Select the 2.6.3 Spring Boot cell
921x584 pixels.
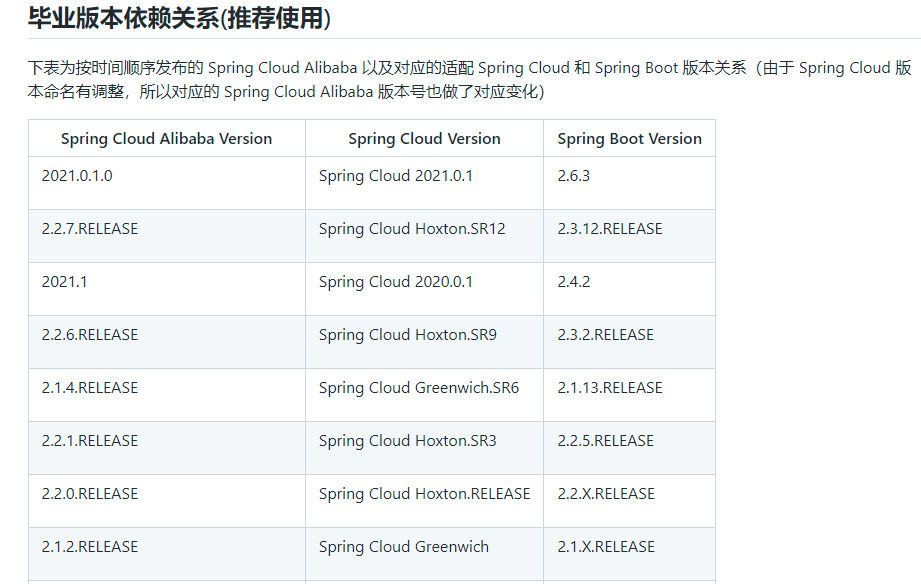574,176
